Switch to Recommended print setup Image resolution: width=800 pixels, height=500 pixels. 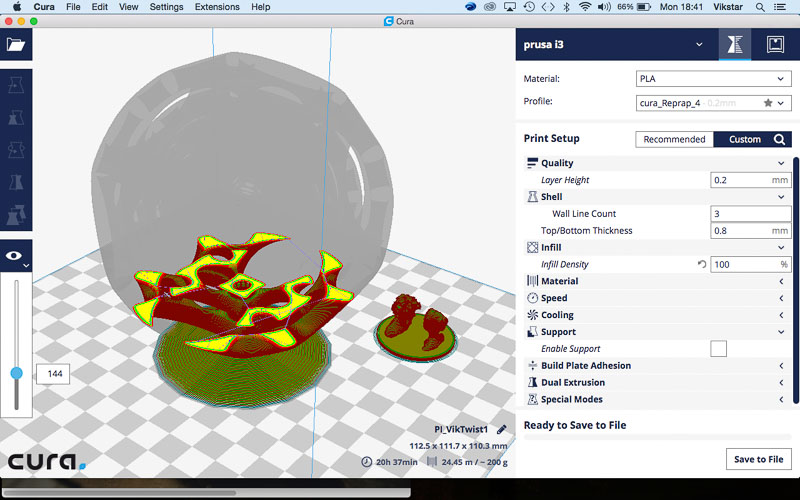(x=674, y=139)
